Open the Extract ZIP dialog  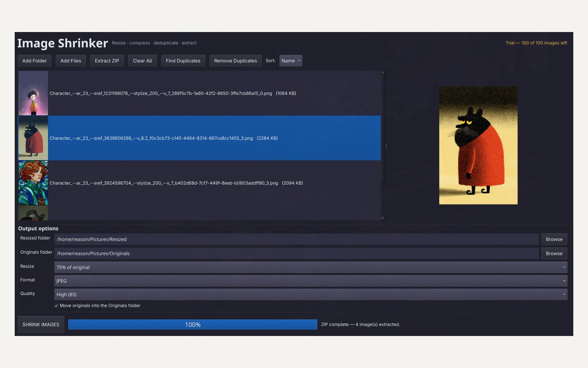pyautogui.click(x=107, y=61)
